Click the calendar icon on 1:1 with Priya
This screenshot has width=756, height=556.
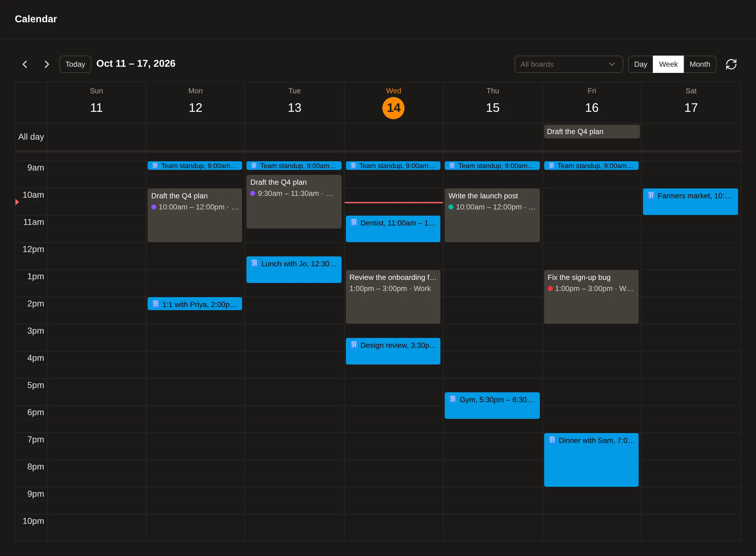coord(155,304)
